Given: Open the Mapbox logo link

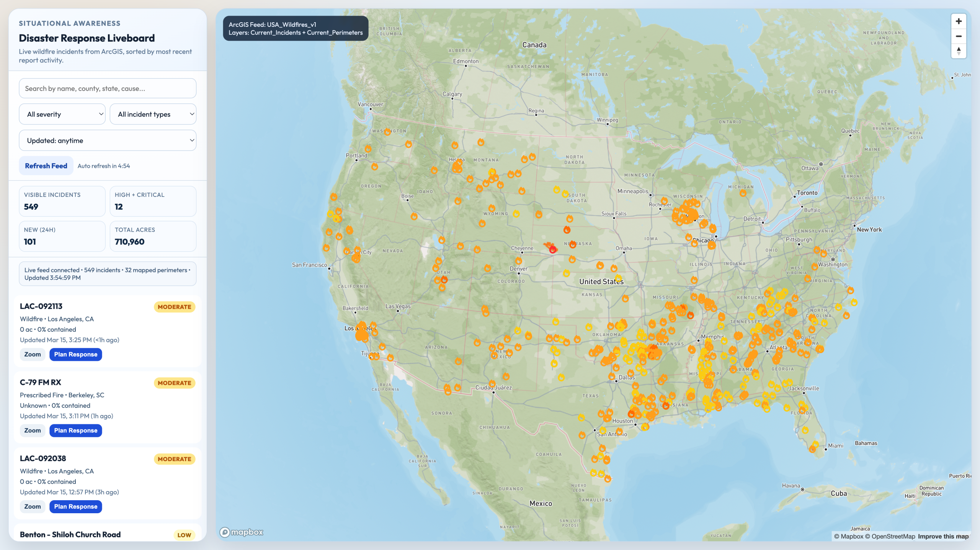Looking at the screenshot, I should 242,532.
